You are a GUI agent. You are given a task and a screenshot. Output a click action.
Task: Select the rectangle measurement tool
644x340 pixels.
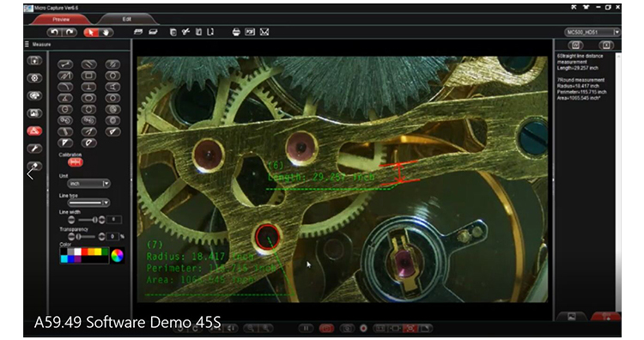88,76
